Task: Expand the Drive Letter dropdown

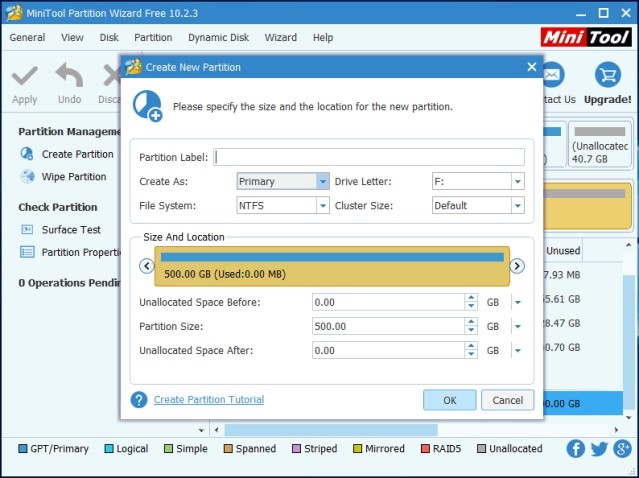Action: (517, 182)
